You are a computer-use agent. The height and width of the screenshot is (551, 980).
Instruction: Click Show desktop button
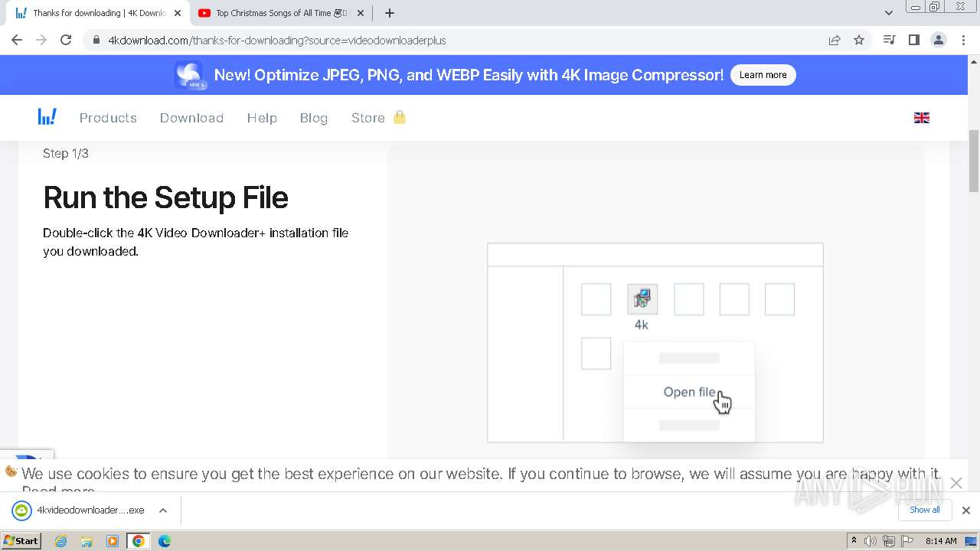[x=972, y=541]
